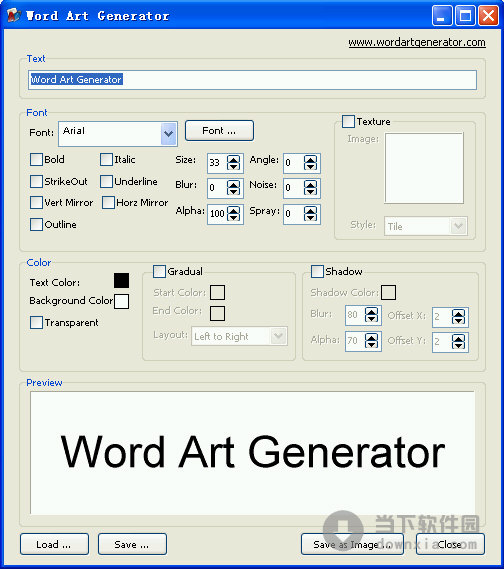Click the Load ... button
Image resolution: width=504 pixels, height=569 pixels.
(x=54, y=544)
